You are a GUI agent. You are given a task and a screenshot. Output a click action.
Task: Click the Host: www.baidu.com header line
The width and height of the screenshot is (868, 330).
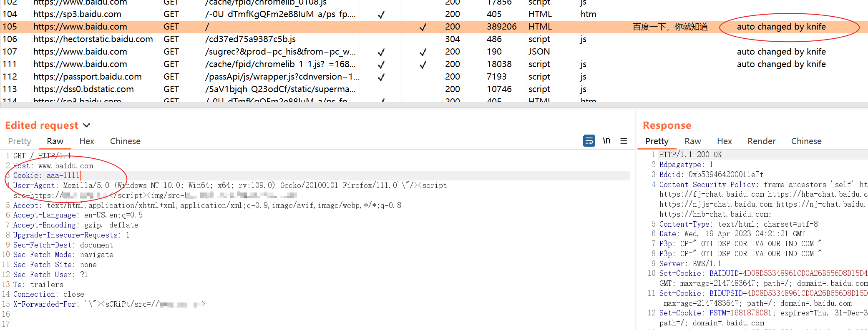pyautogui.click(x=53, y=166)
